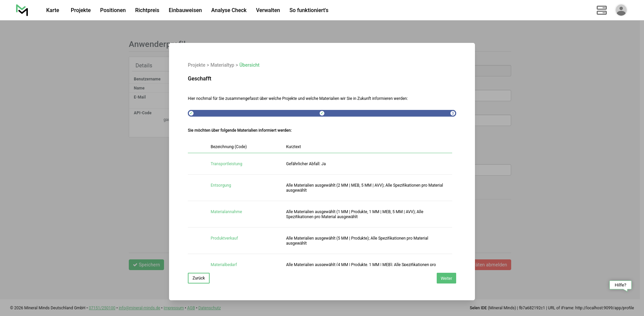Open the Materialannahme entry
644x316 pixels.
point(226,212)
